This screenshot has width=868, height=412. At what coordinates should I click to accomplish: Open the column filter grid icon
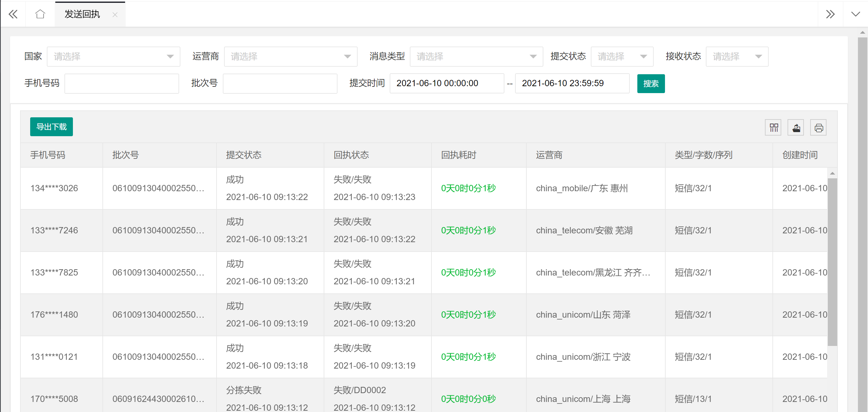773,127
